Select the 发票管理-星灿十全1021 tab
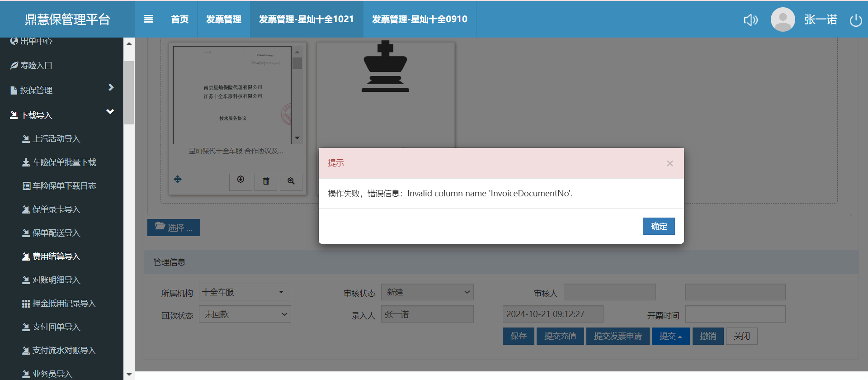868x380 pixels. pos(307,19)
